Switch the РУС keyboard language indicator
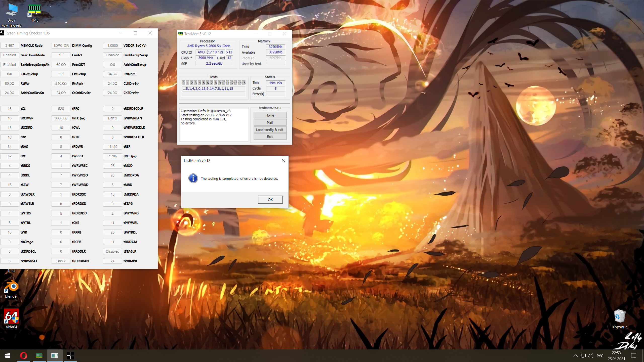This screenshot has width=644, height=362. [x=600, y=355]
